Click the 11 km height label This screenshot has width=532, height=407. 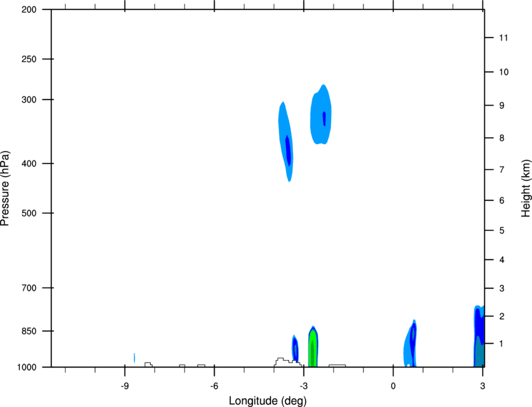pyautogui.click(x=503, y=38)
